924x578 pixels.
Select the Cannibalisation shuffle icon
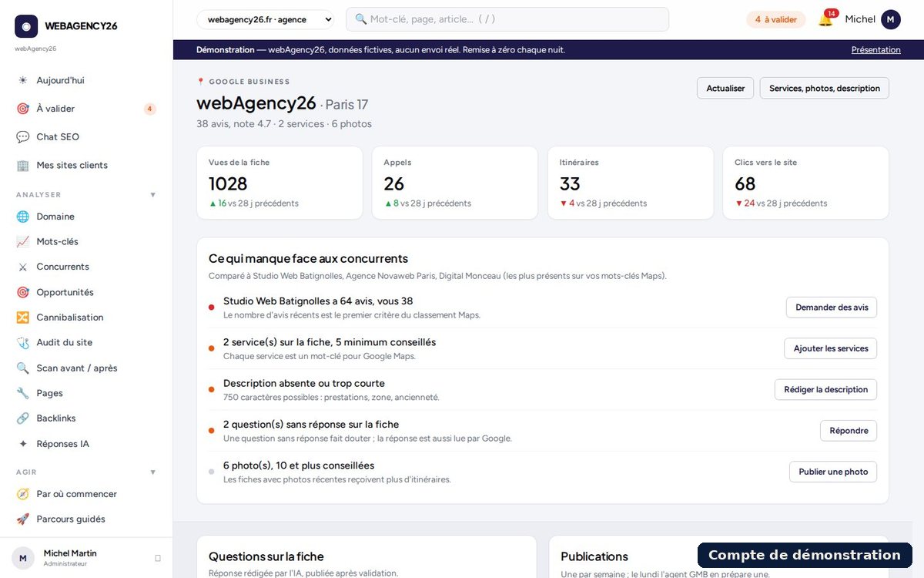[x=22, y=318]
